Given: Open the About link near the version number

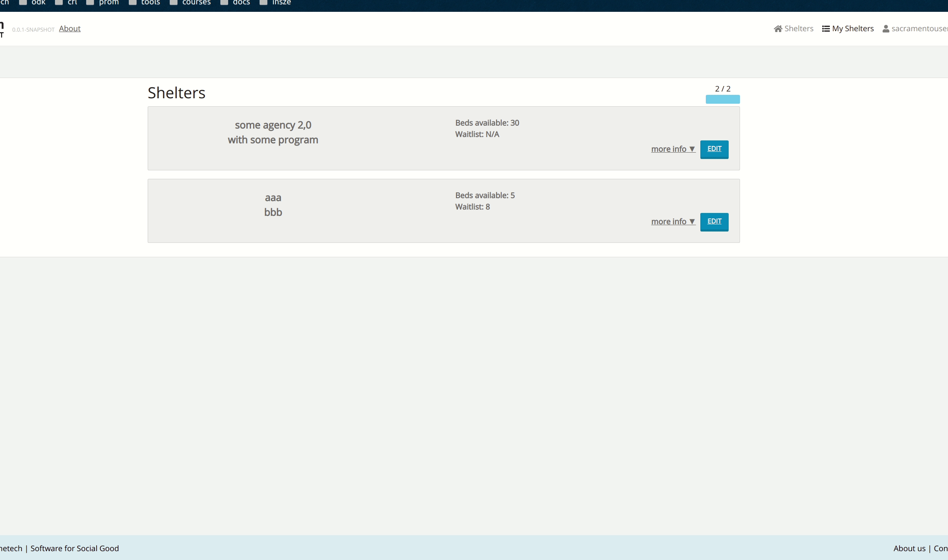Looking at the screenshot, I should pos(70,28).
